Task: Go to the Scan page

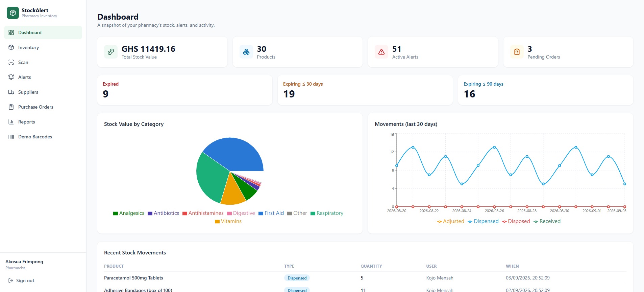Action: (x=43, y=62)
